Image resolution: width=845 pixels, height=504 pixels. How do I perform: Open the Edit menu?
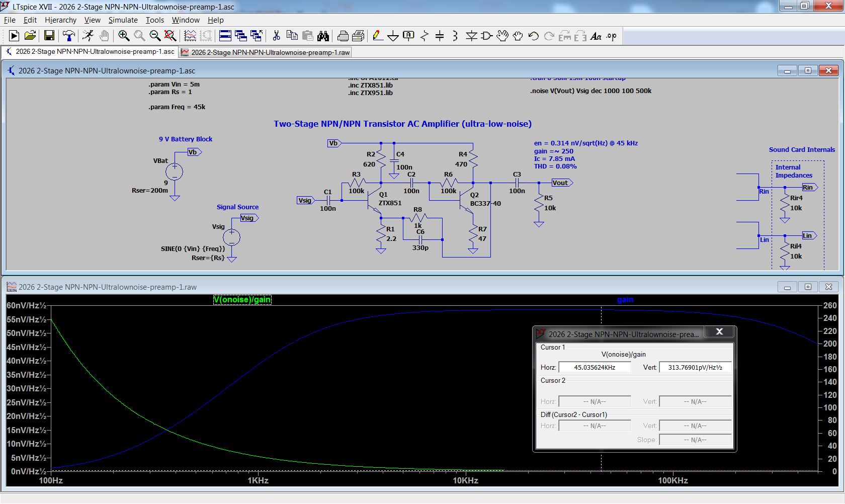[x=30, y=20]
